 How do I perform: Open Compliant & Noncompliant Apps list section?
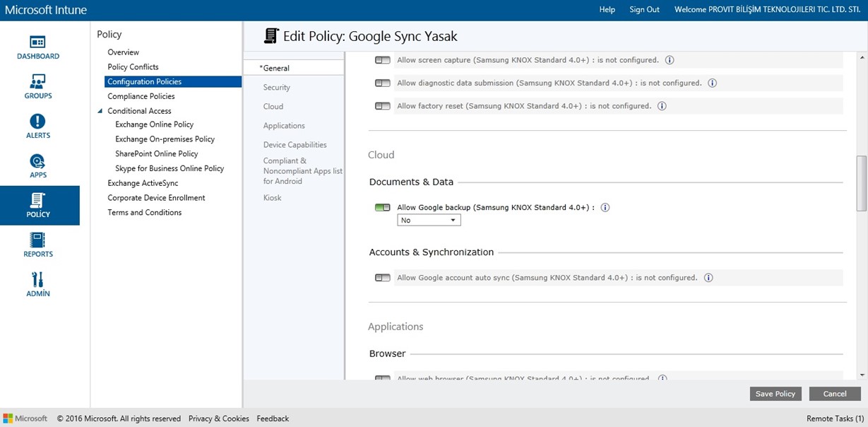[x=303, y=171]
